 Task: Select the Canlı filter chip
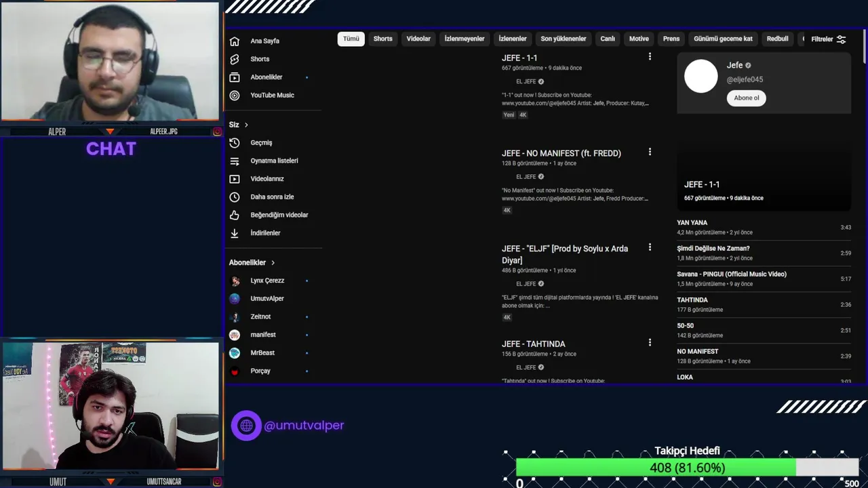(608, 39)
